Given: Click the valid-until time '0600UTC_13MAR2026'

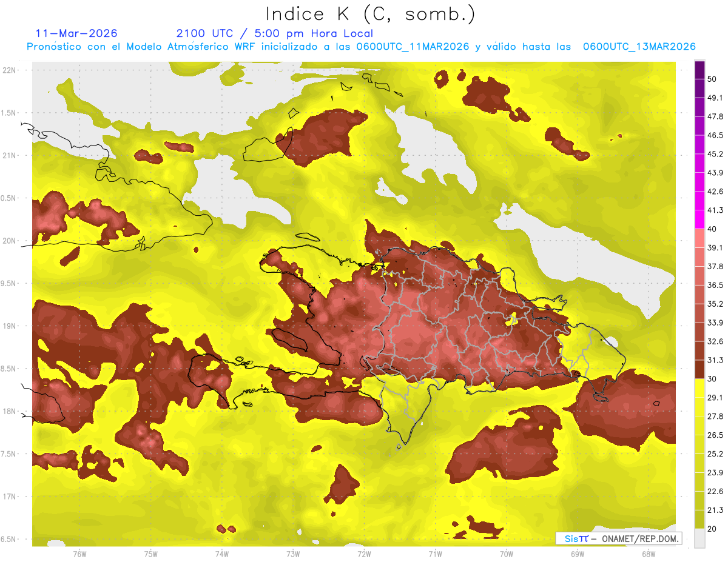Looking at the screenshot, I should [x=639, y=47].
